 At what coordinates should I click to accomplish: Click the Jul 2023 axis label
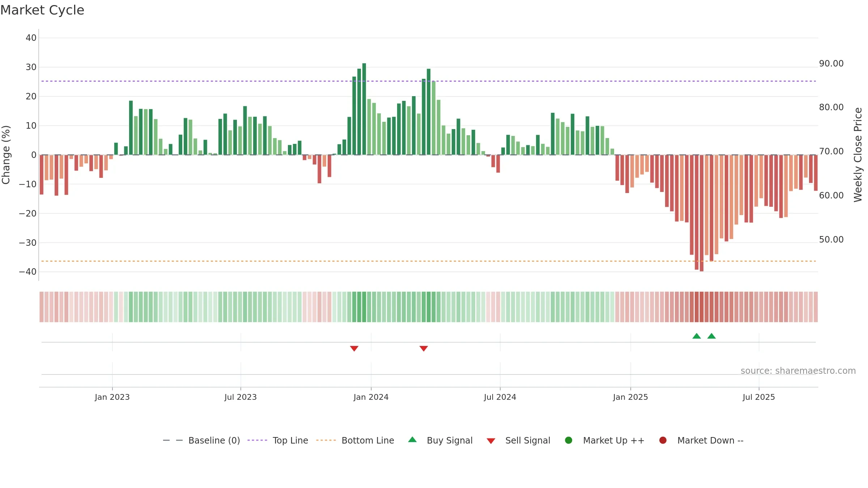tap(241, 397)
